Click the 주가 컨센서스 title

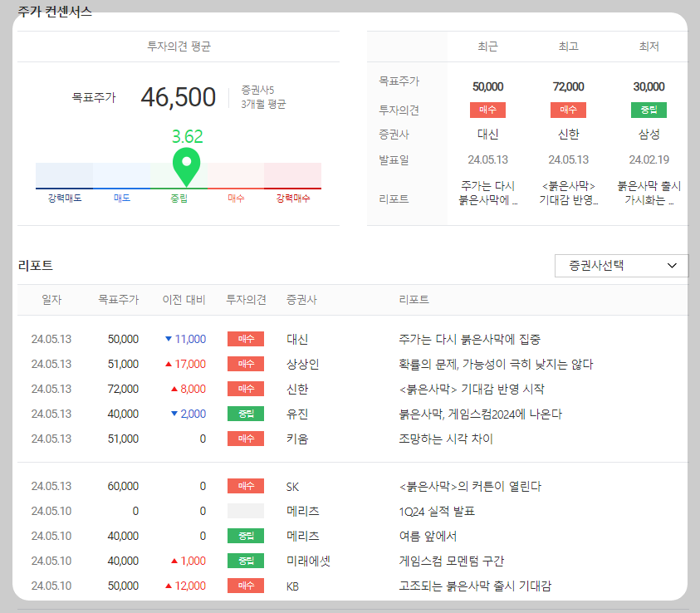point(55,11)
